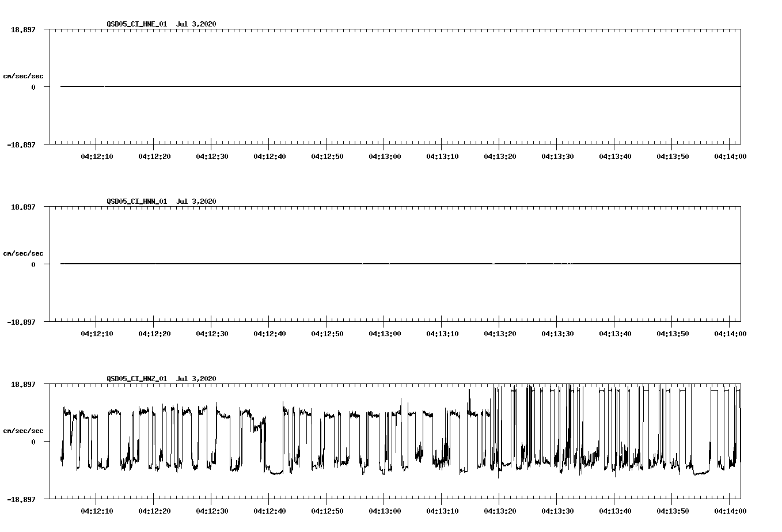Click 04:13:00 time label under HNN plot
The image size is (782, 532).
pos(385,334)
